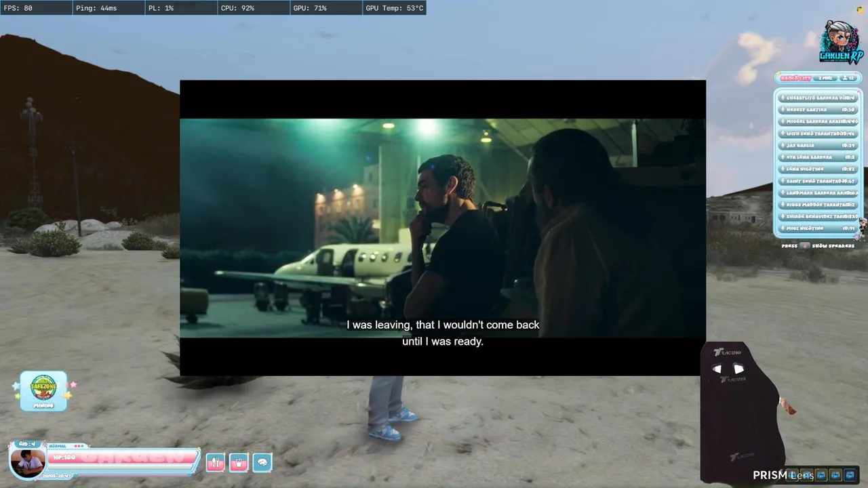Click the PRISM Lens watermark text

pyautogui.click(x=783, y=475)
